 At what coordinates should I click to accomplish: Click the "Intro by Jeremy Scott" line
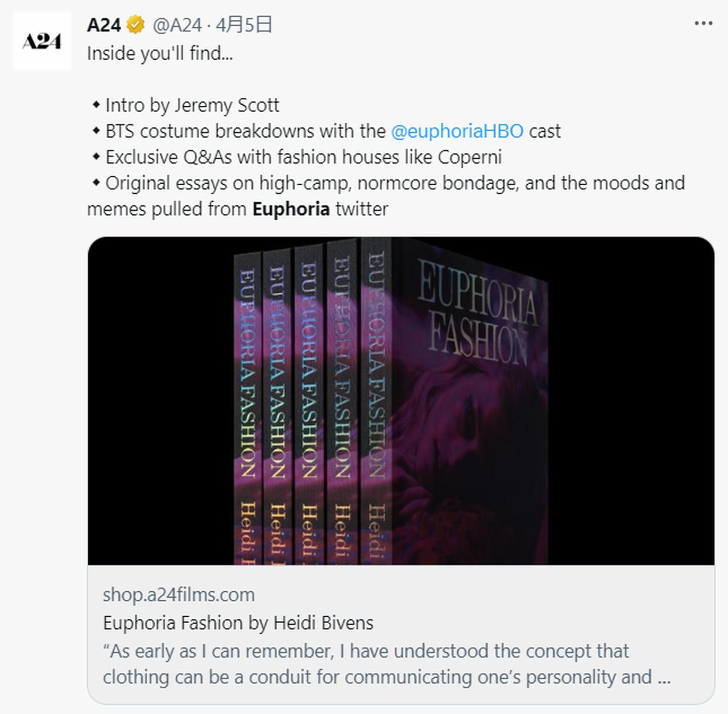tap(192, 105)
